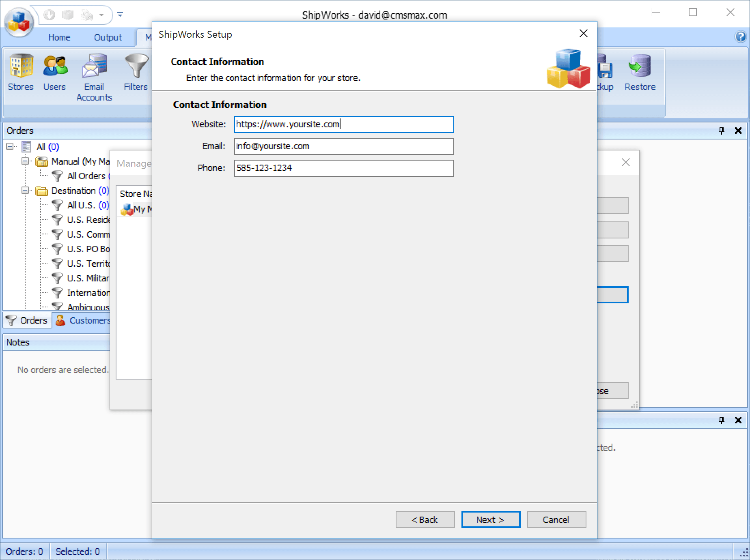Open Email Accounts in the ribbon
The height and width of the screenshot is (560, 750).
(x=94, y=78)
